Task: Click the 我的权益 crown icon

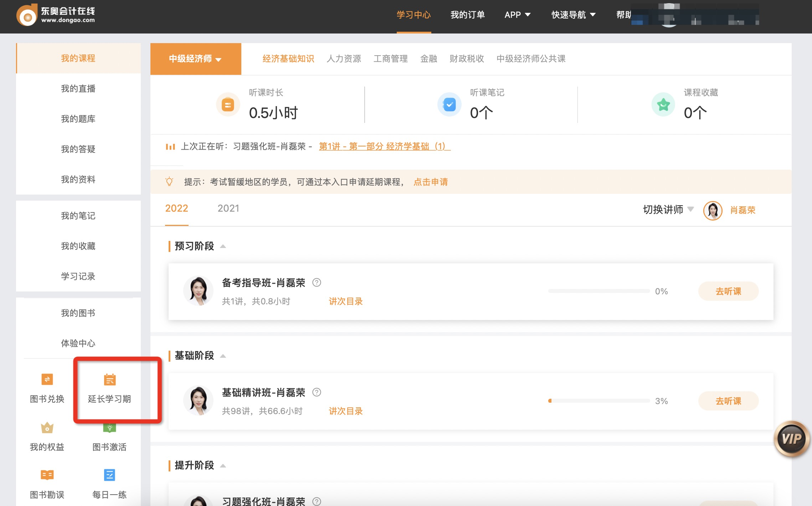Action: [46, 428]
